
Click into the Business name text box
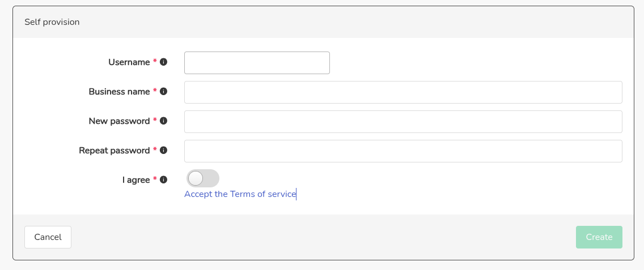tap(403, 92)
